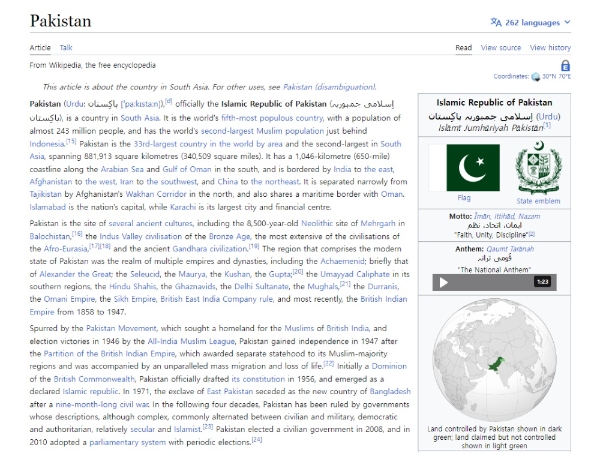Jump to footnote reference 15
Viewport: 600px width, 459px height.
tap(71, 142)
